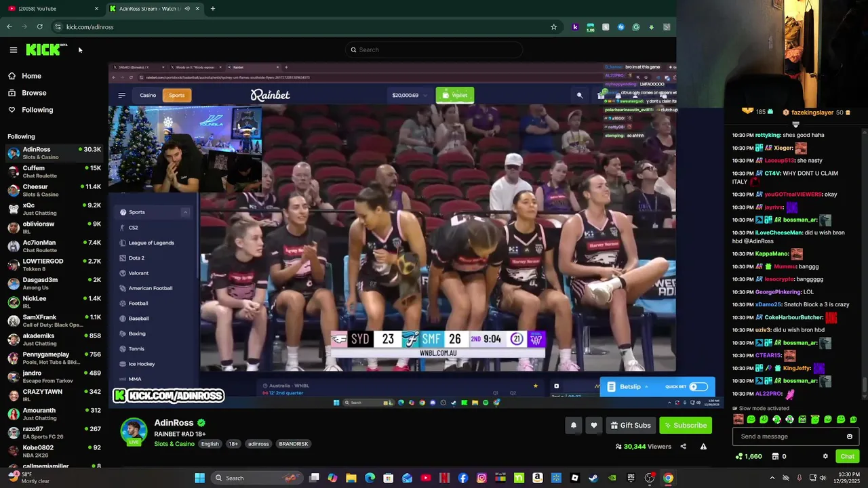The image size is (868, 488).
Task: Click the Kick search field
Action: 434,49
